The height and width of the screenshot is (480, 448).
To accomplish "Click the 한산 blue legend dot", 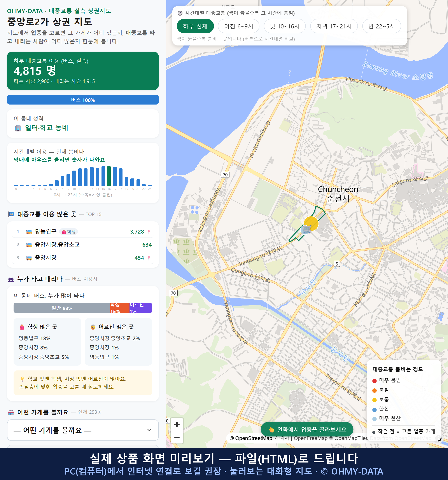I will pos(374,410).
